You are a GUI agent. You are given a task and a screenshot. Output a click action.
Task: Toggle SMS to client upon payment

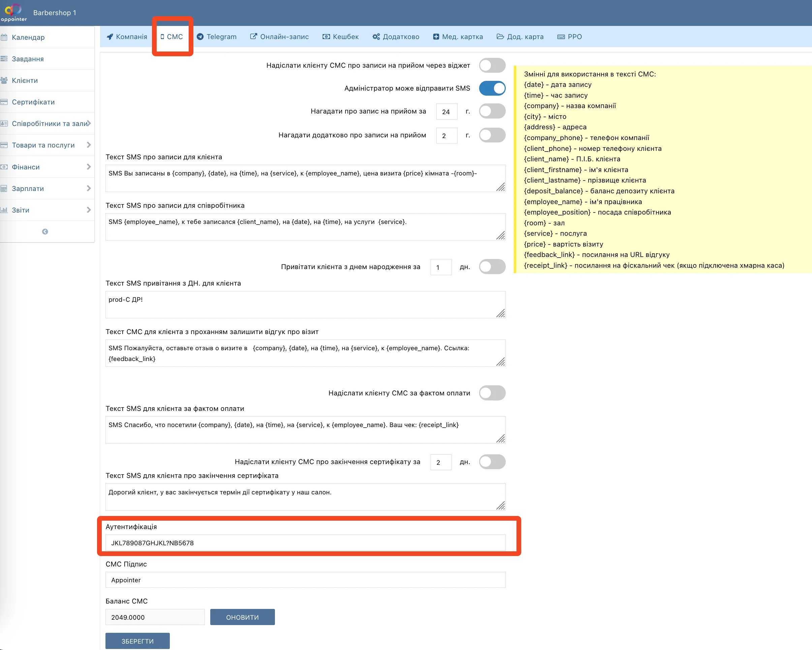pos(492,393)
